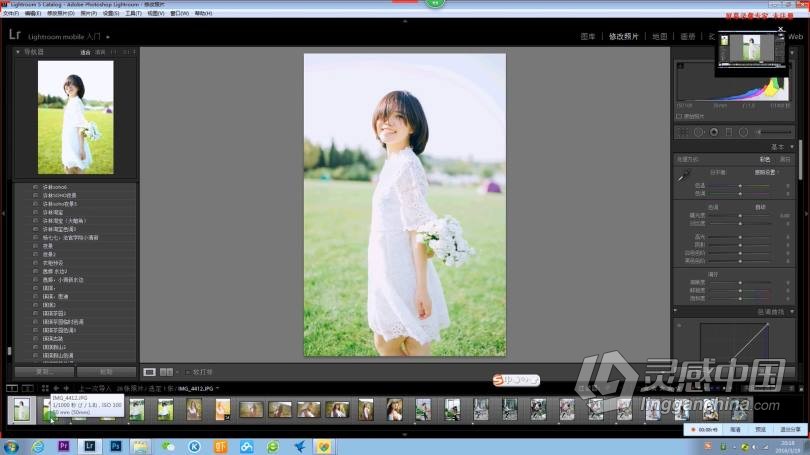Click the main window display icon
Image resolution: width=810 pixels, height=455 pixels.
tap(12, 388)
